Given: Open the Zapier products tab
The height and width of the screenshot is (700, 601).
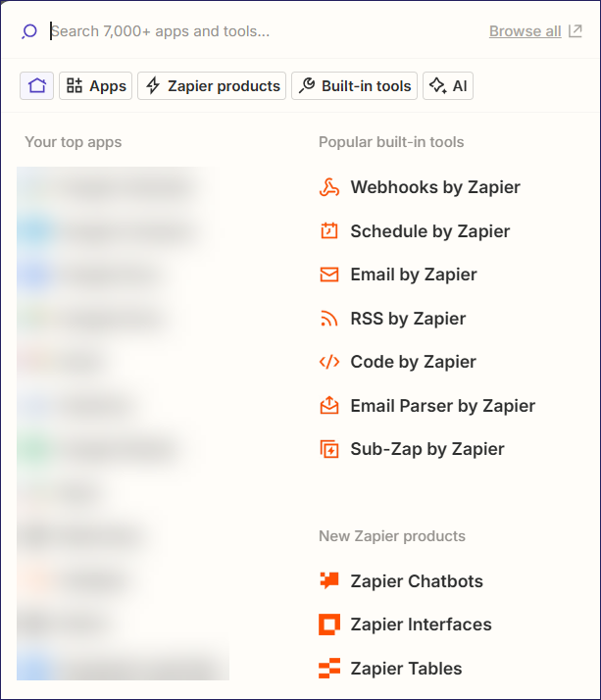Looking at the screenshot, I should 212,86.
